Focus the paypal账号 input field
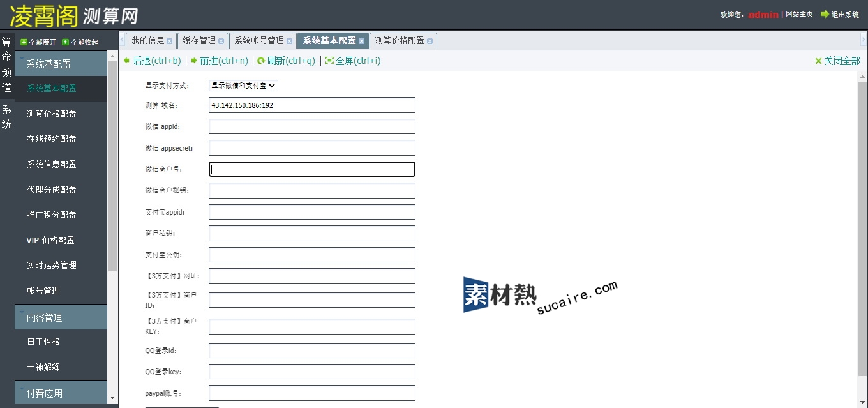Image resolution: width=868 pixels, height=408 pixels. 312,393
